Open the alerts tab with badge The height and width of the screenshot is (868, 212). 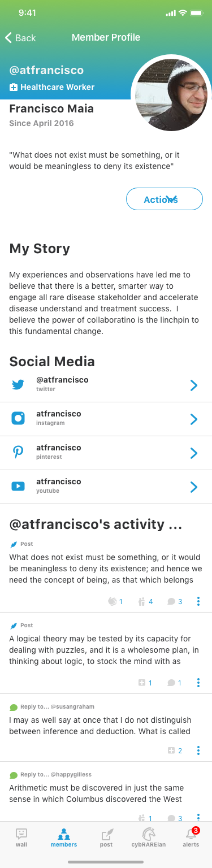tap(191, 837)
